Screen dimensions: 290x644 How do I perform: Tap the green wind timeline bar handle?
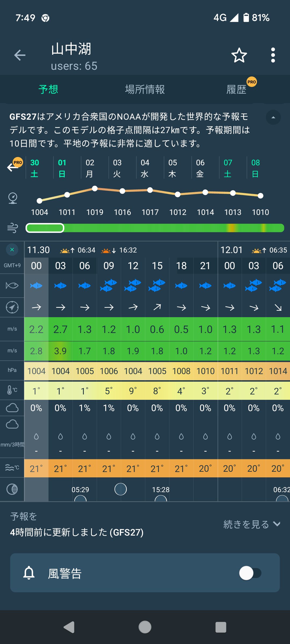[45, 228]
